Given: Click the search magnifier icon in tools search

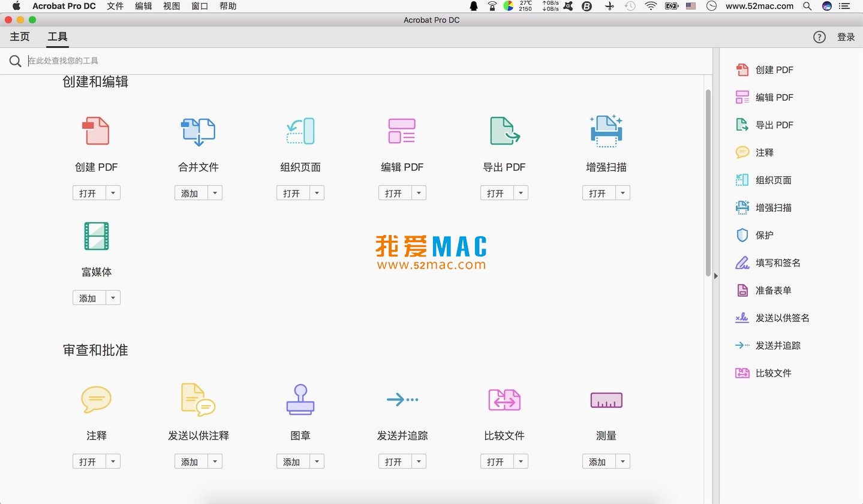Looking at the screenshot, I should click(15, 61).
